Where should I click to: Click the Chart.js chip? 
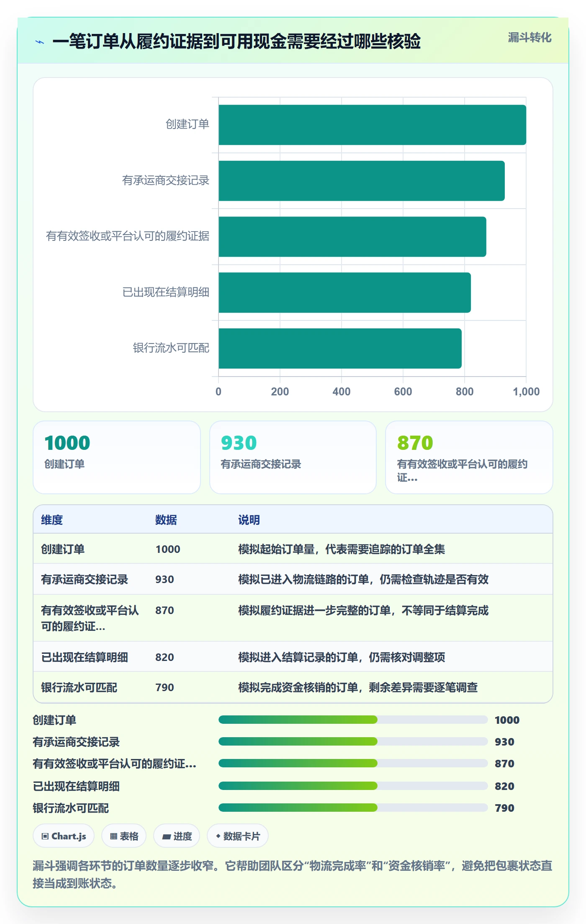64,836
